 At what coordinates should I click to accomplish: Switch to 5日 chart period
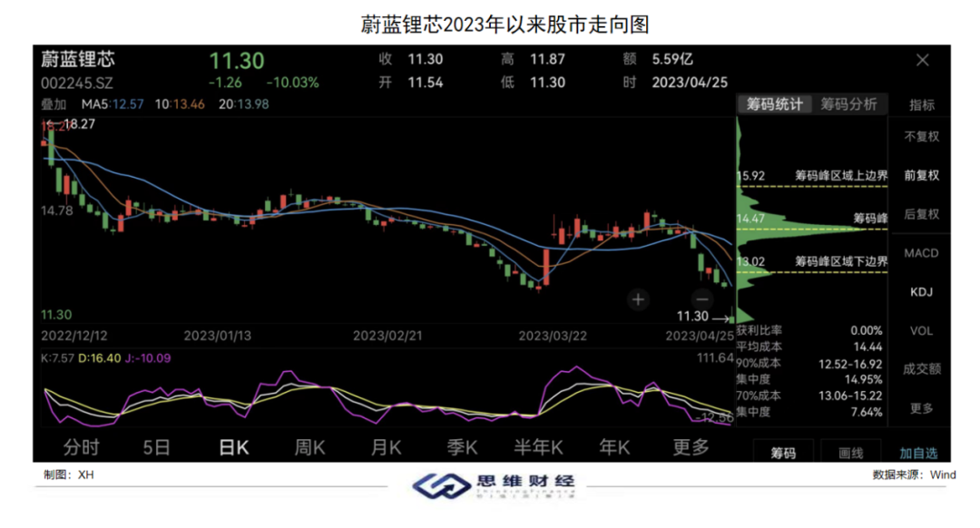pos(156,447)
